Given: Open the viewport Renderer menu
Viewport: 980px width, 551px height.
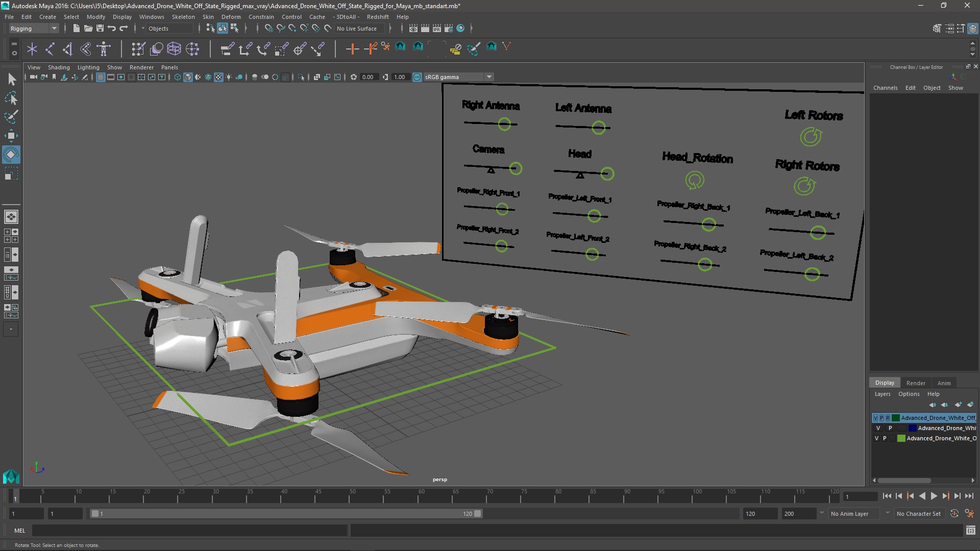Looking at the screenshot, I should click(x=141, y=67).
